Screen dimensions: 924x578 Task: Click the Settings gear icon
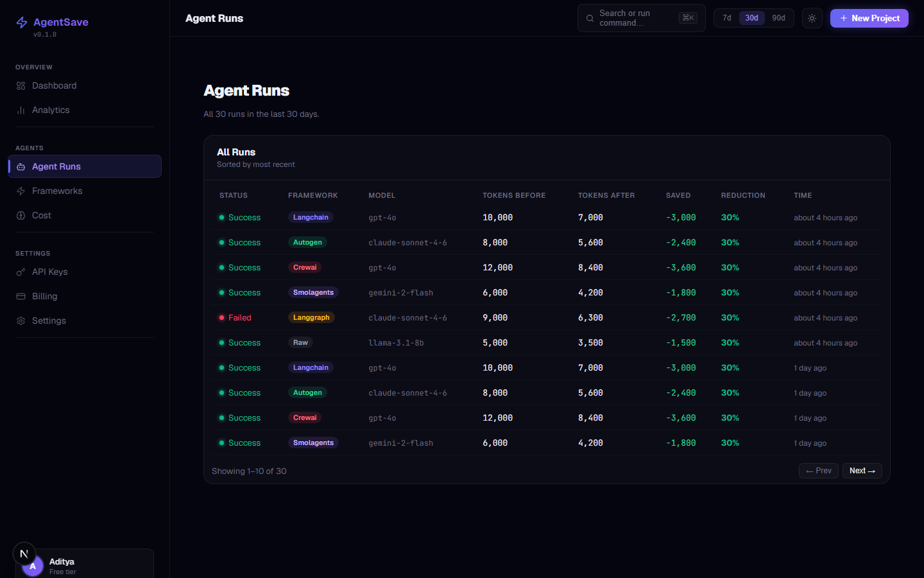(21, 321)
